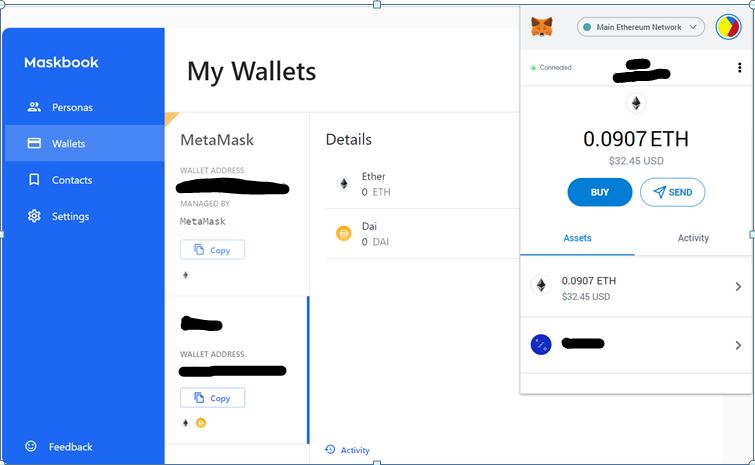Click the small ETH icon under second wallet
755x465 pixels.
point(185,423)
